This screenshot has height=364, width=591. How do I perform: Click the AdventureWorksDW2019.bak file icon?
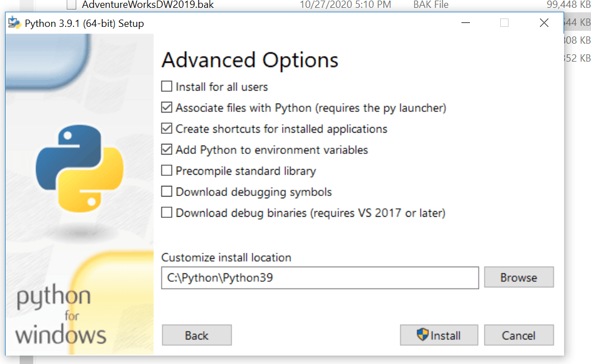click(x=71, y=5)
